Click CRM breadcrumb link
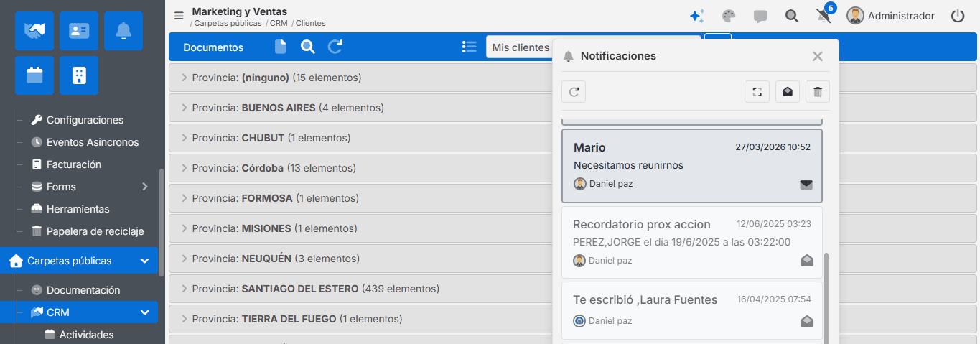The width and height of the screenshot is (980, 344). coord(279,24)
